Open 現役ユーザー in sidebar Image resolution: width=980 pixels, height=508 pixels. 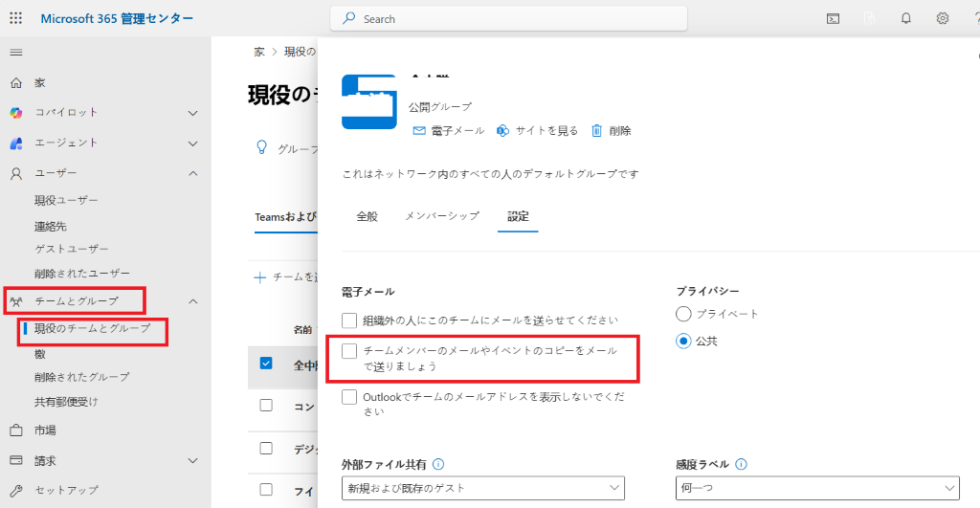(x=66, y=201)
